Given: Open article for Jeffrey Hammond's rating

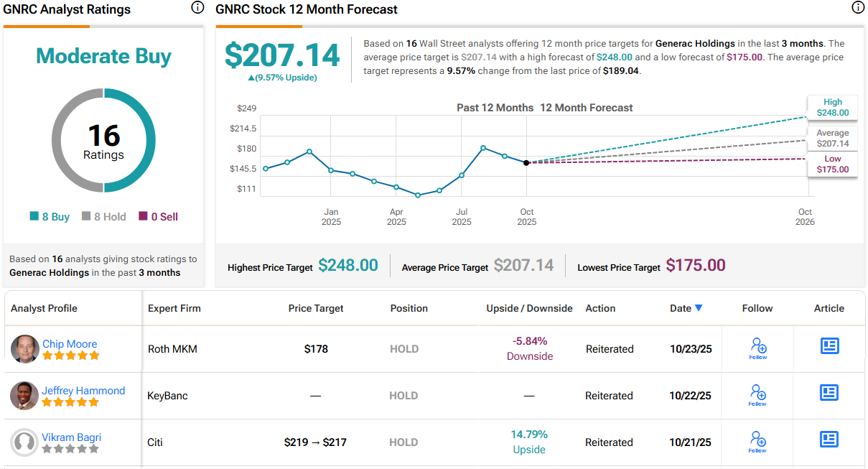Looking at the screenshot, I should (x=829, y=393).
